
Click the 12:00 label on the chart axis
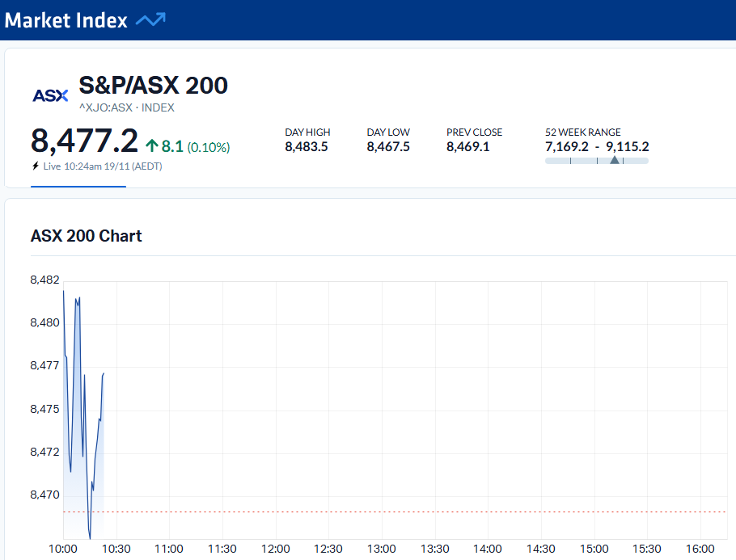275,548
